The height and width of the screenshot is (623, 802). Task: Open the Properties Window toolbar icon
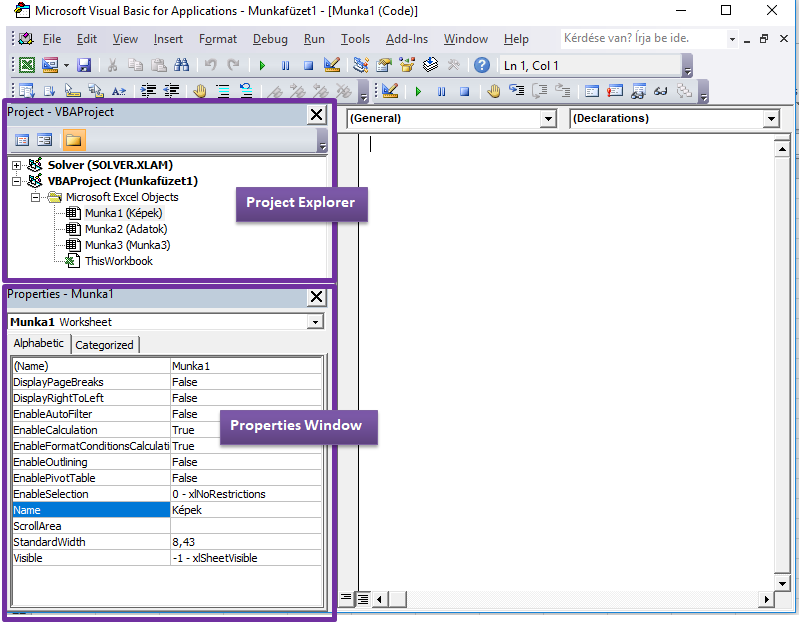pos(384,65)
